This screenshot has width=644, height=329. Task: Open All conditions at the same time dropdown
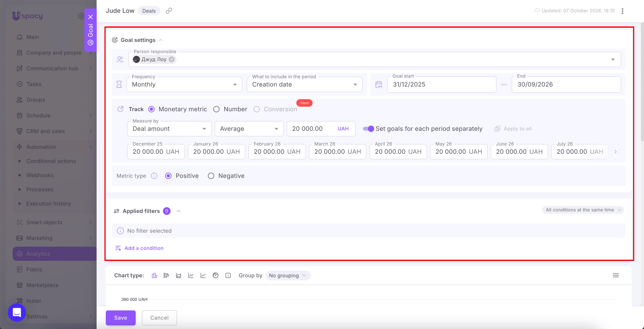pos(583,210)
